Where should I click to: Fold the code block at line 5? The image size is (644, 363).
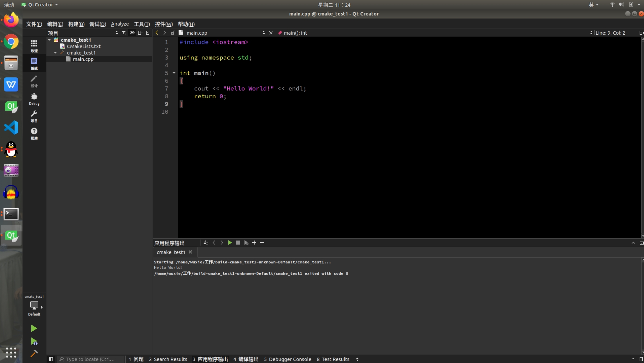point(174,73)
